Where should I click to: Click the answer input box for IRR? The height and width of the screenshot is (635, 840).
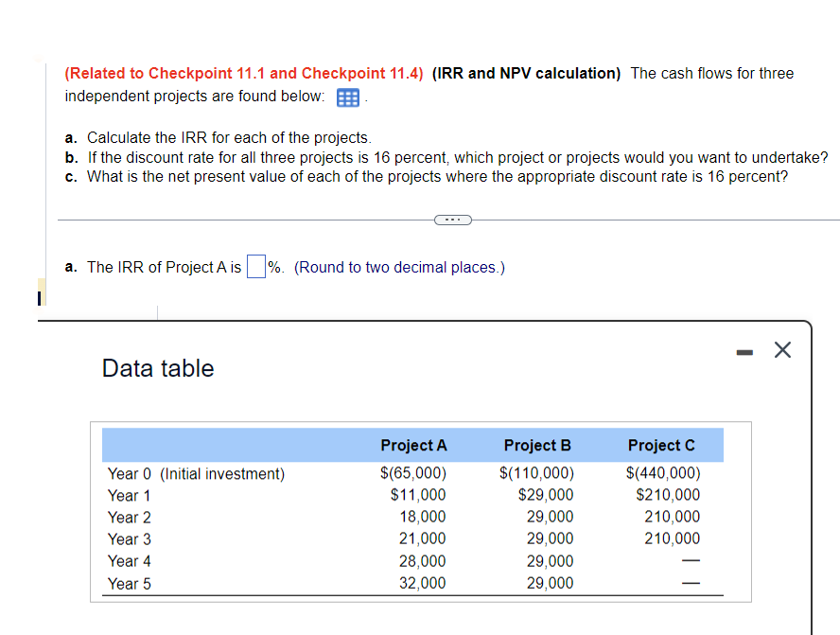[255, 266]
